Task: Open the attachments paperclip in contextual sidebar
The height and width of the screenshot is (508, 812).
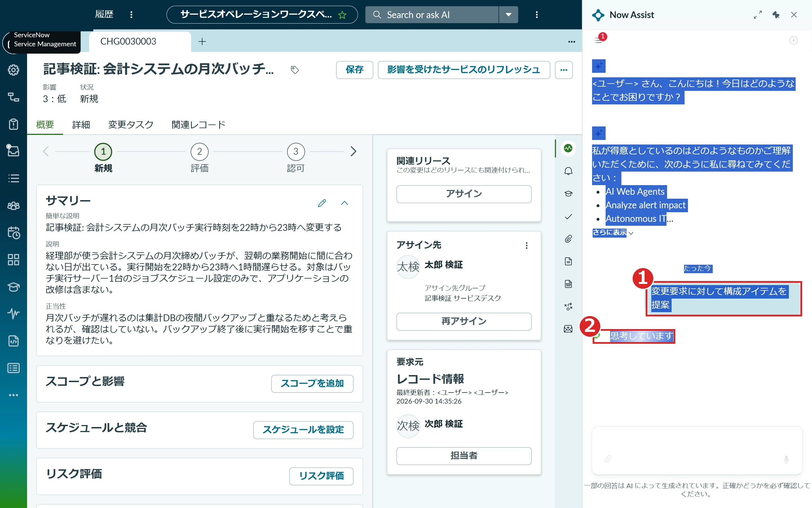Action: (x=568, y=239)
